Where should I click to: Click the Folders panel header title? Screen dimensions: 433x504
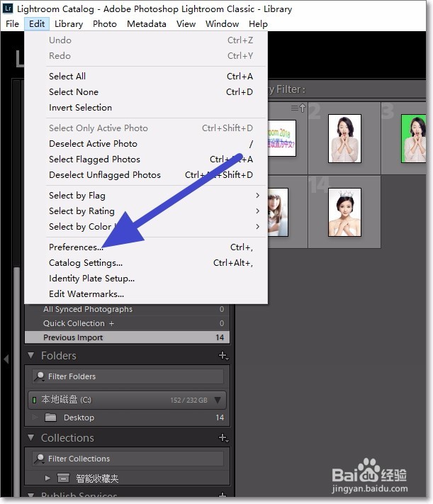pos(59,356)
